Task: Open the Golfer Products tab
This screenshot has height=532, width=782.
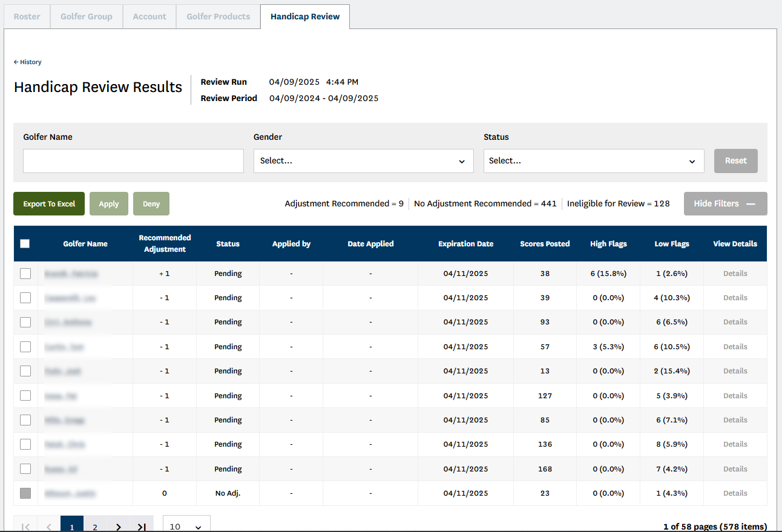Action: [218, 16]
